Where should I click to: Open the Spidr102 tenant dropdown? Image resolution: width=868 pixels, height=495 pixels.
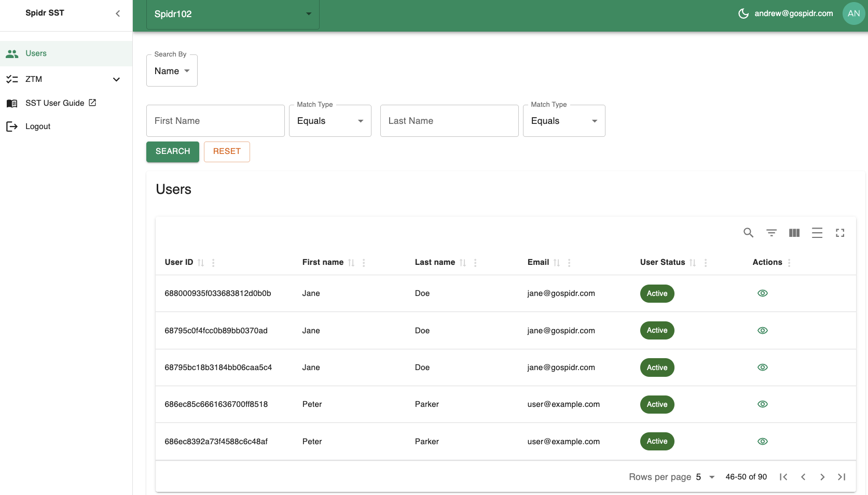tap(233, 15)
